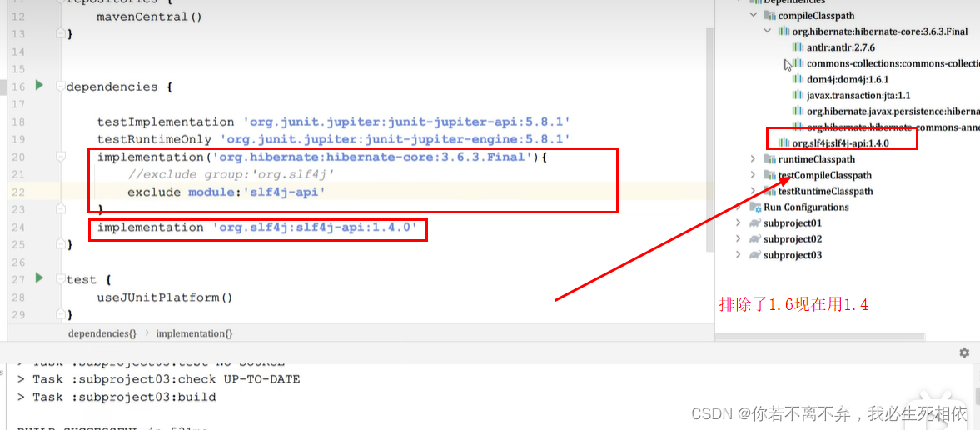Click the fold end marker on line 25
980x430 pixels.
[61, 242]
